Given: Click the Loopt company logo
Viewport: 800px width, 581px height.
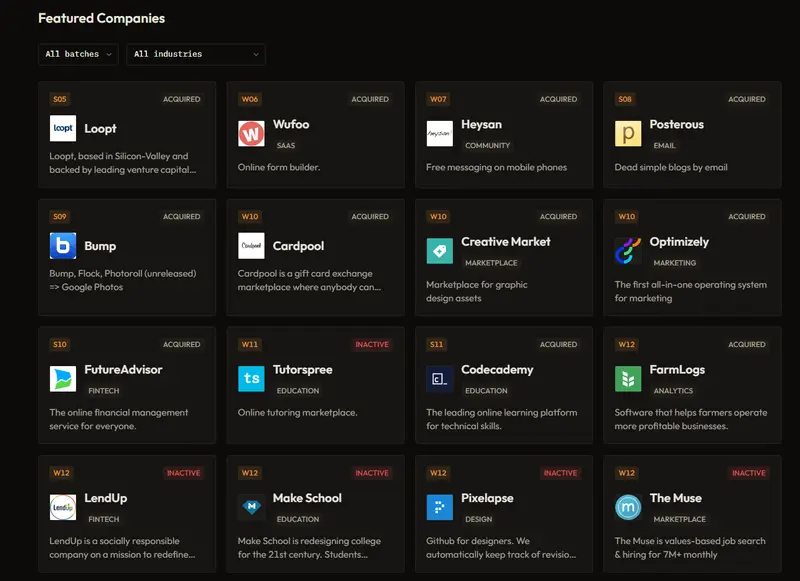Looking at the screenshot, I should (63, 128).
